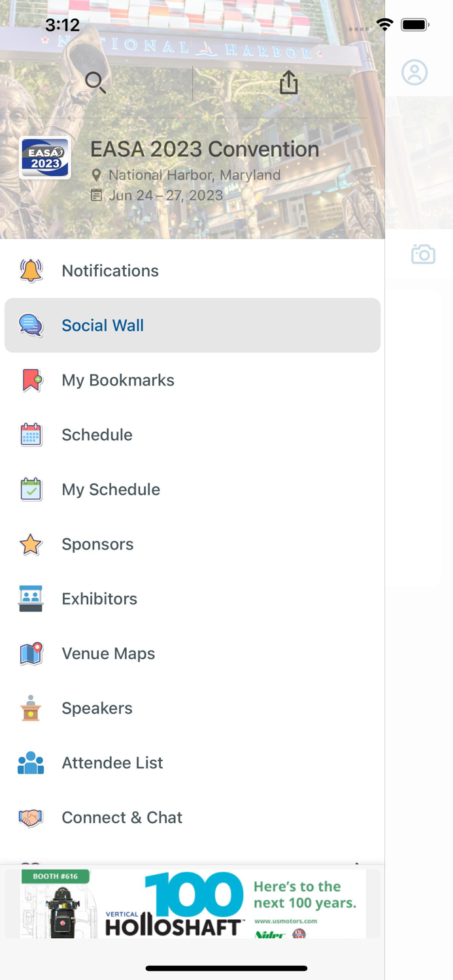Click the My Bookmarks ribbon icon

pos(30,380)
